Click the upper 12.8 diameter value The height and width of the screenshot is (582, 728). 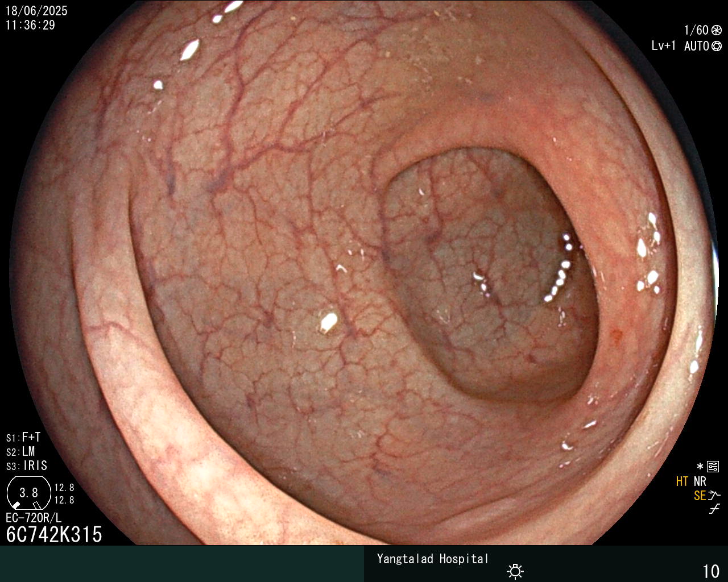(64, 488)
